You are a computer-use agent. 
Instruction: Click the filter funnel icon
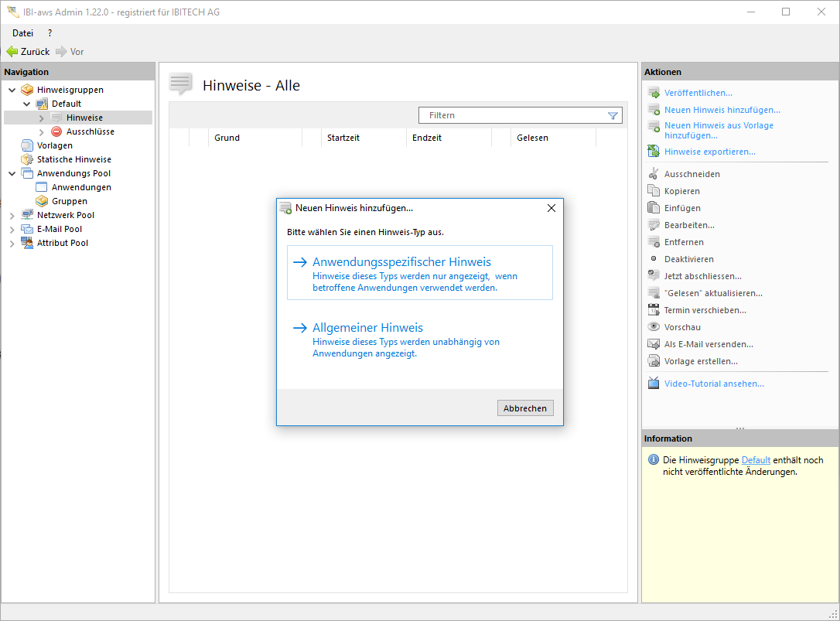(x=613, y=115)
